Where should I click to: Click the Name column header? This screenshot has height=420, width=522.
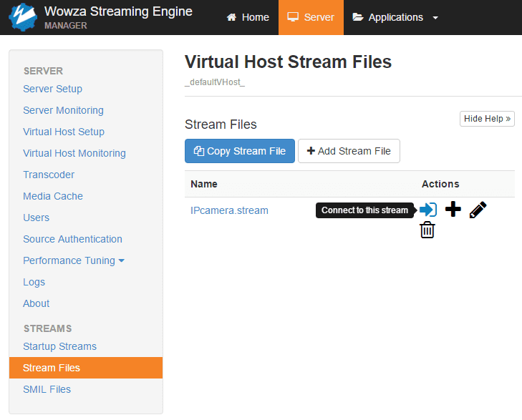(x=204, y=184)
